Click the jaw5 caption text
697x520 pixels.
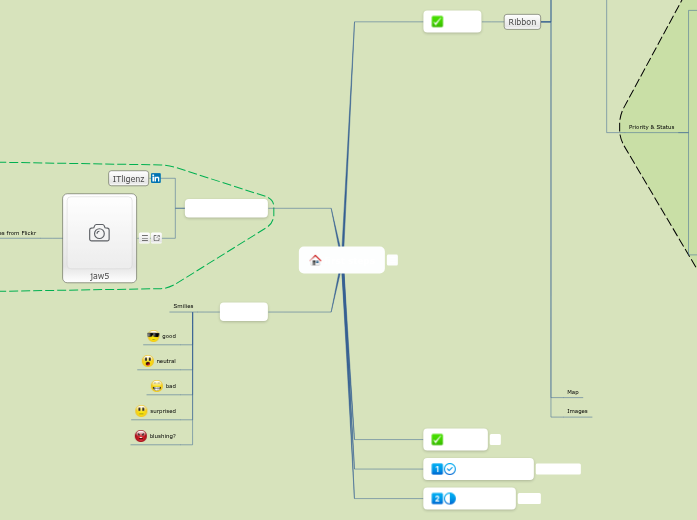click(x=100, y=276)
